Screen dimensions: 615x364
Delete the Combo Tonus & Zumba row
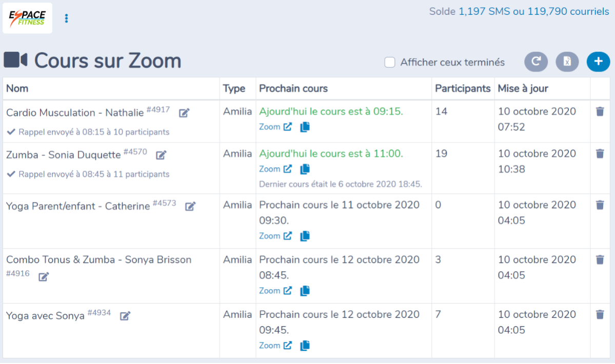[x=600, y=260]
